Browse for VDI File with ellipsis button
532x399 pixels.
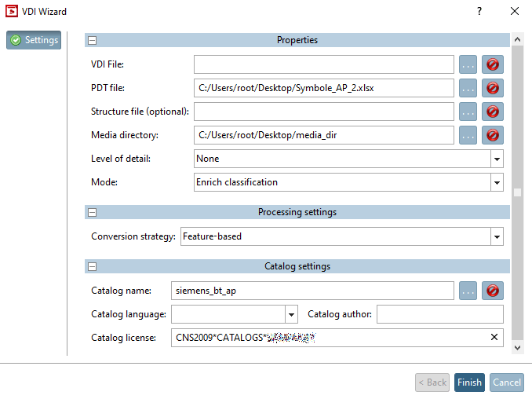click(x=468, y=64)
